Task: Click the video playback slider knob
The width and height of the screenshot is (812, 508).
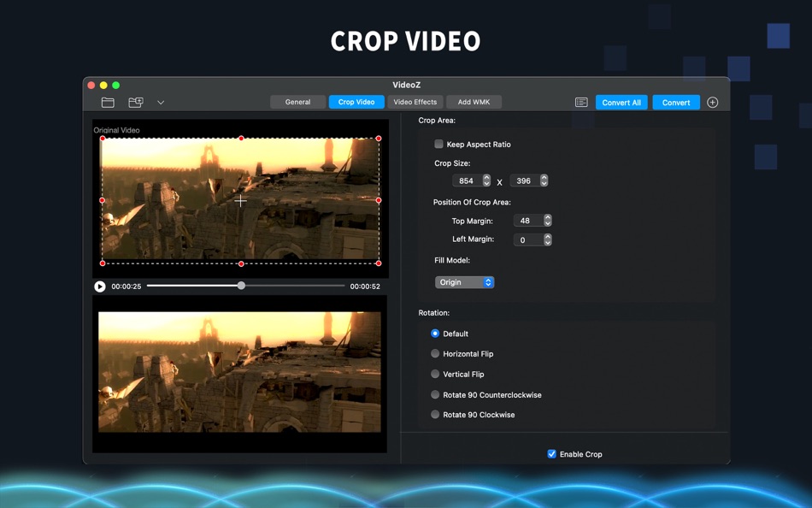Action: (x=241, y=286)
